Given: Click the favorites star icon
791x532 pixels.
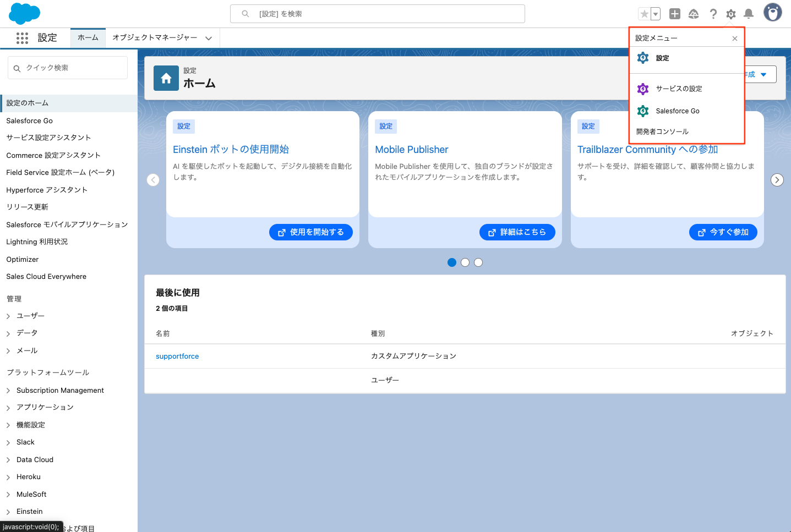Looking at the screenshot, I should 645,13.
